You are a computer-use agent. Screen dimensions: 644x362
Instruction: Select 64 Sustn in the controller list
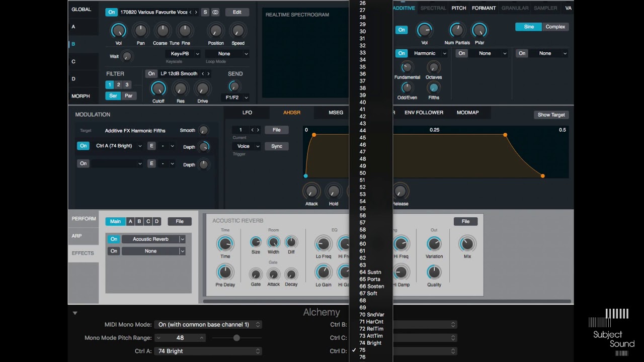click(x=371, y=272)
